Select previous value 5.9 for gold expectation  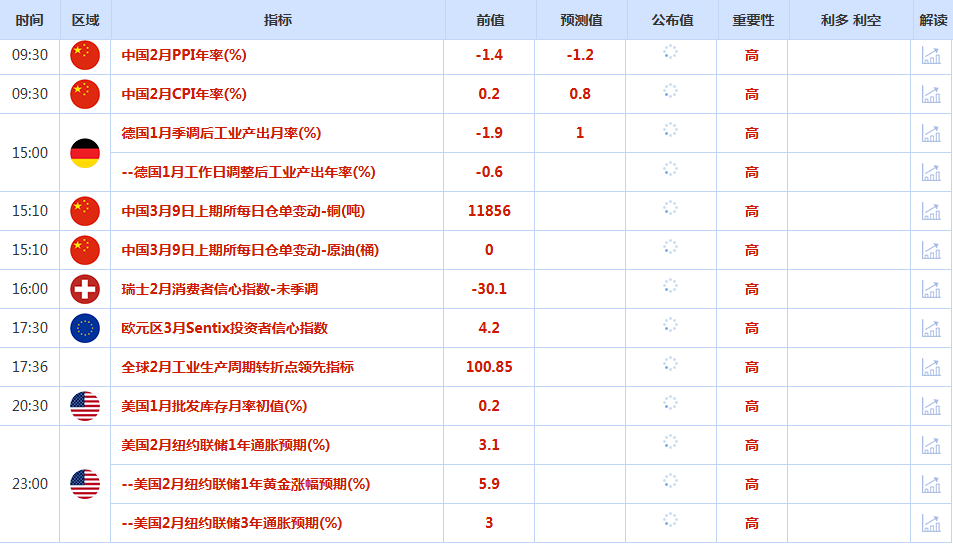[x=489, y=484]
